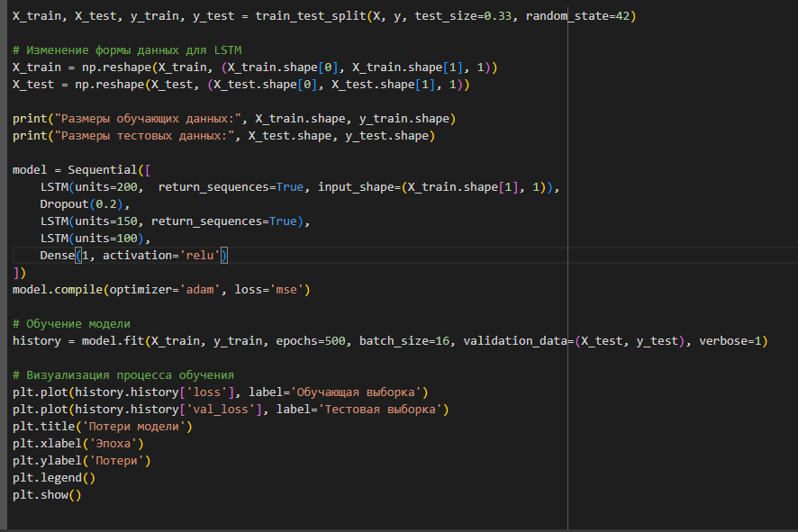
Task: Click the string 'Размеры тестовых данных:'
Action: tap(144, 136)
